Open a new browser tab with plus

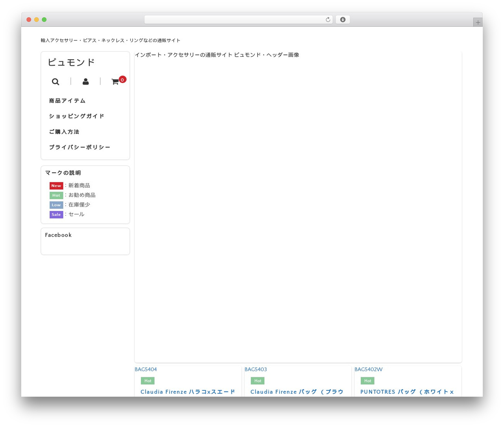click(x=478, y=22)
